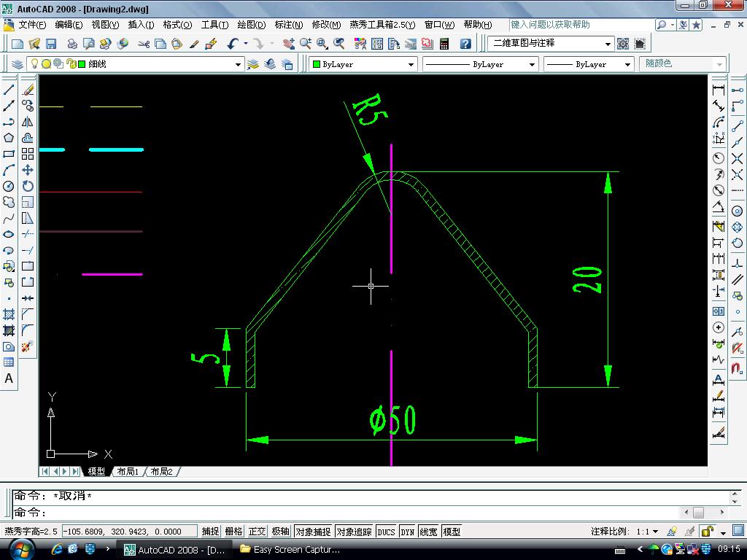The height and width of the screenshot is (560, 747).
Task: Toggle DUCS in status bar
Action: point(386,532)
